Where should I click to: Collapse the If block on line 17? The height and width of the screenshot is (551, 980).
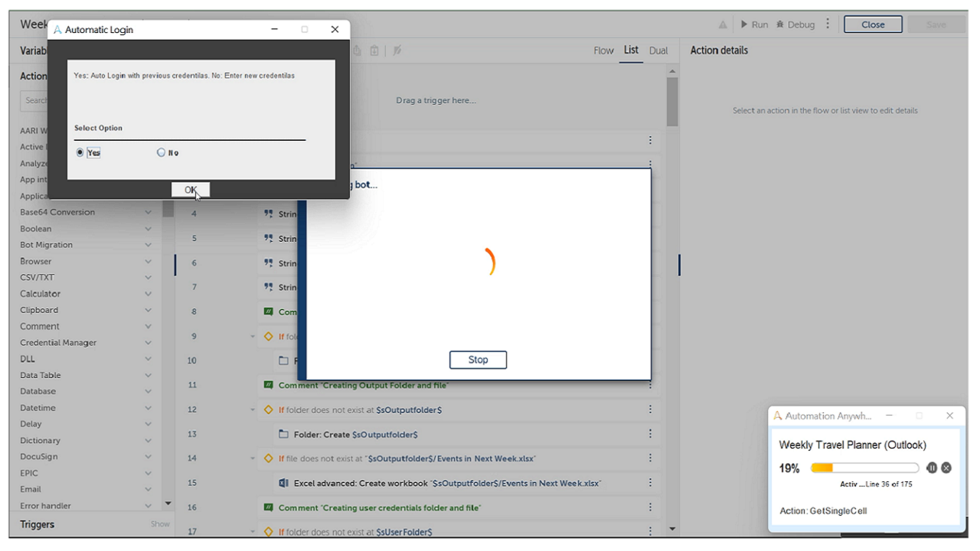click(x=253, y=532)
